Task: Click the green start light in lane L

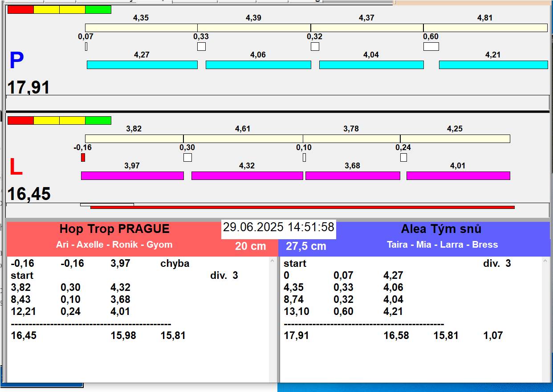Action: point(98,120)
